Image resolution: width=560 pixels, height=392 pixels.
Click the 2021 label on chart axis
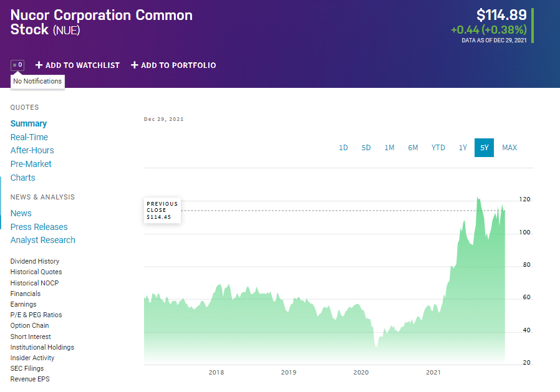[x=433, y=372]
